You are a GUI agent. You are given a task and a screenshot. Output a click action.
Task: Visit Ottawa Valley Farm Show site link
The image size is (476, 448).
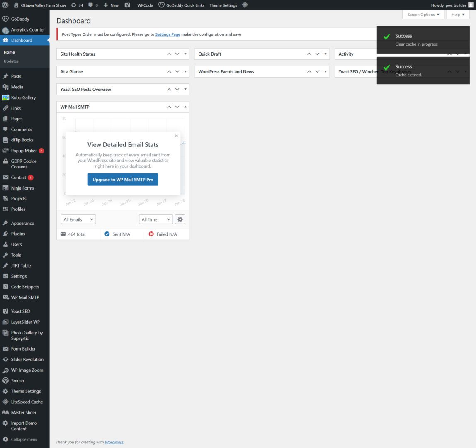[40, 5]
